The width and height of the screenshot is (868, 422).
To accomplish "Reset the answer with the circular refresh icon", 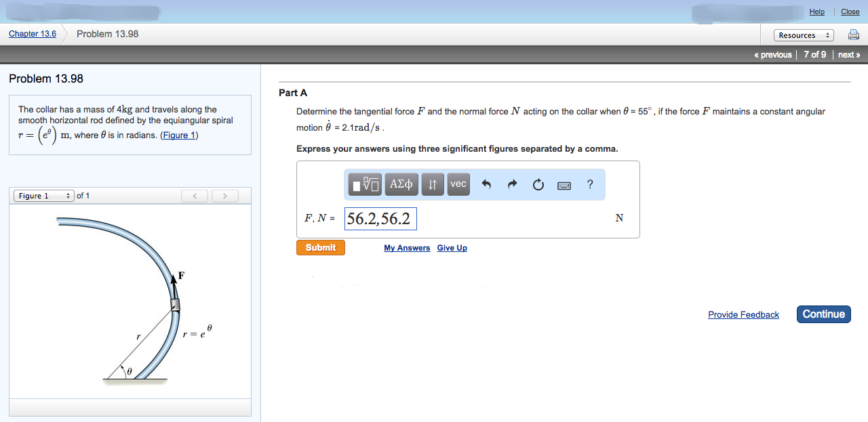I will tap(538, 184).
